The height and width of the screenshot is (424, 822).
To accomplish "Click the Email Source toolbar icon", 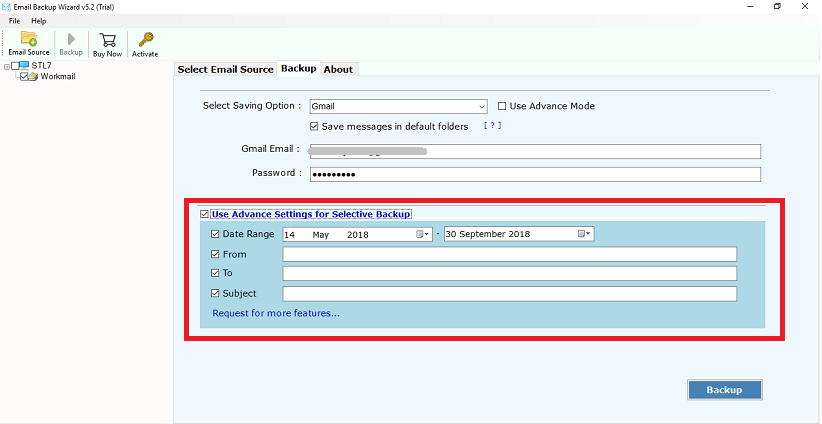I will pyautogui.click(x=28, y=39).
